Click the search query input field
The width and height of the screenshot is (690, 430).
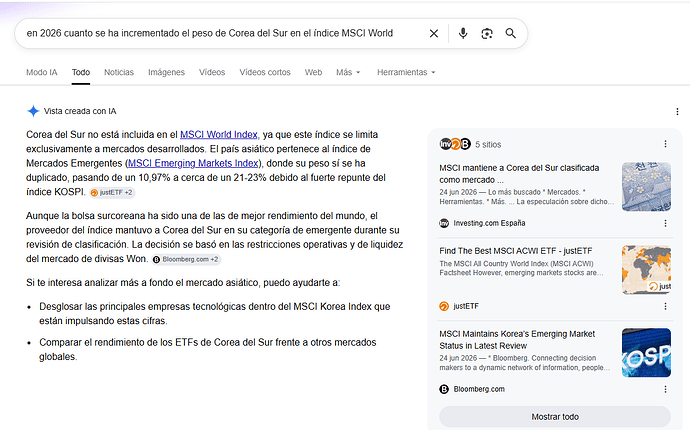209,33
